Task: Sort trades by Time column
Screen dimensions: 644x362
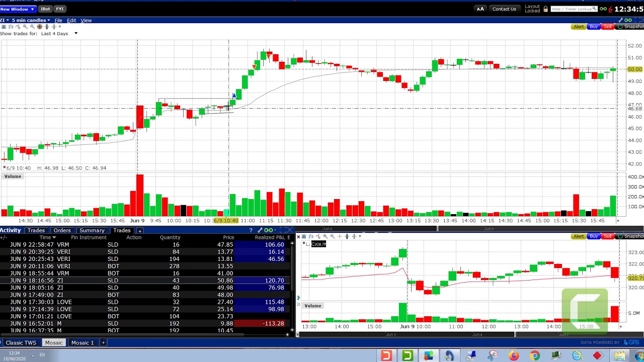Action: [x=47, y=237]
